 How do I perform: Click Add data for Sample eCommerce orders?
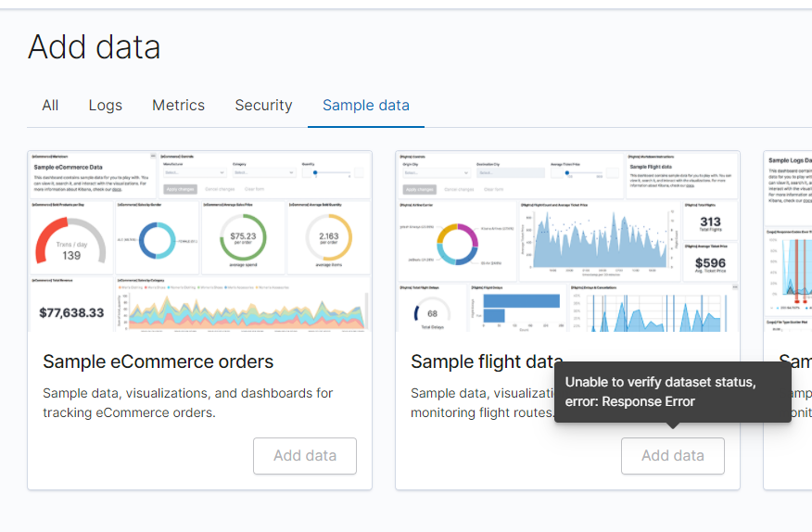304,455
